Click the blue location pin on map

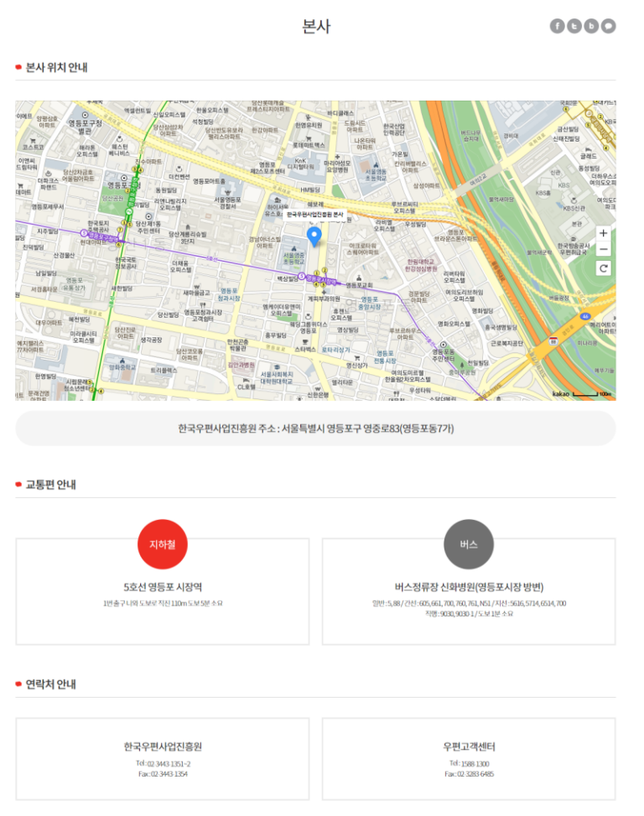coord(314,236)
